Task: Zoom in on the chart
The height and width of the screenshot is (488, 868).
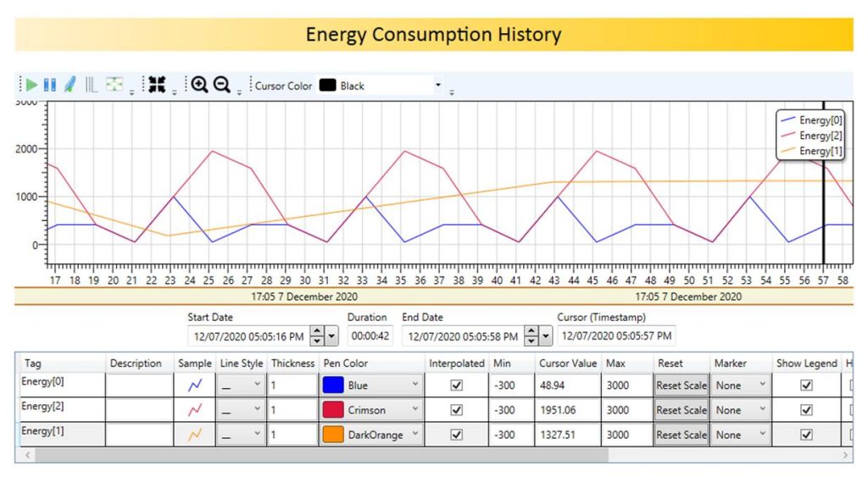Action: [x=199, y=85]
